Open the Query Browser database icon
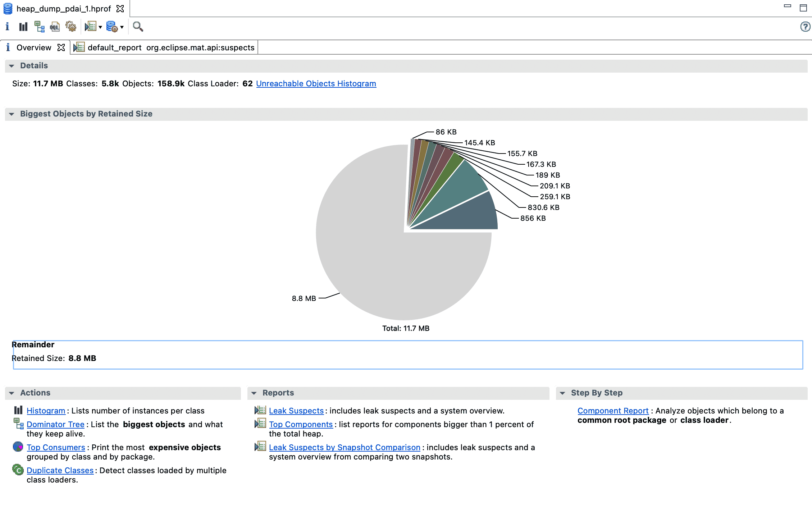 [112, 27]
